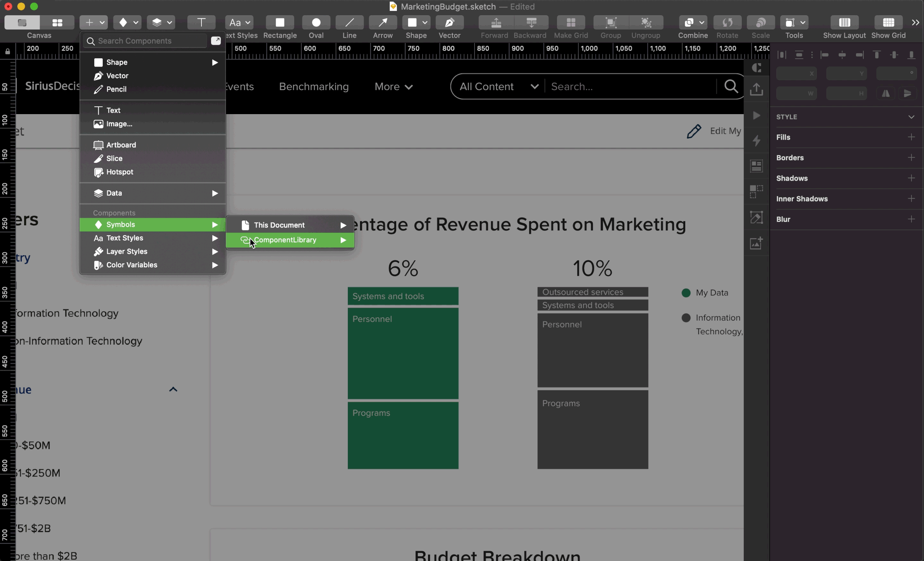Click align left edges icon in inspector

pyautogui.click(x=825, y=55)
